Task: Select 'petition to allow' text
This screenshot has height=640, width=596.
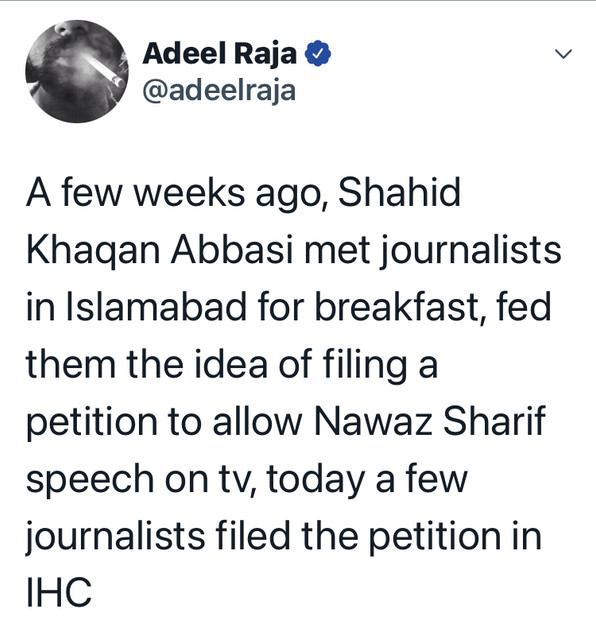Action: pyautogui.click(x=164, y=421)
